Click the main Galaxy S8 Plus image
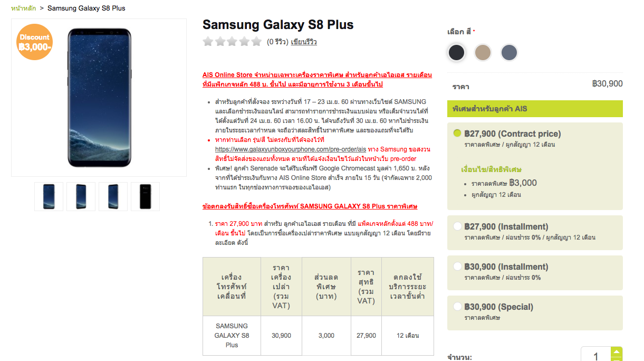 click(99, 98)
